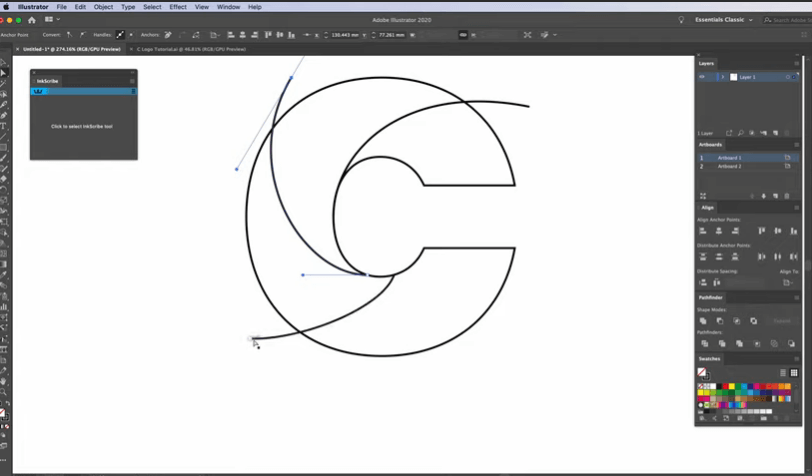
Task: Click the X coordinate input field
Action: (x=345, y=35)
